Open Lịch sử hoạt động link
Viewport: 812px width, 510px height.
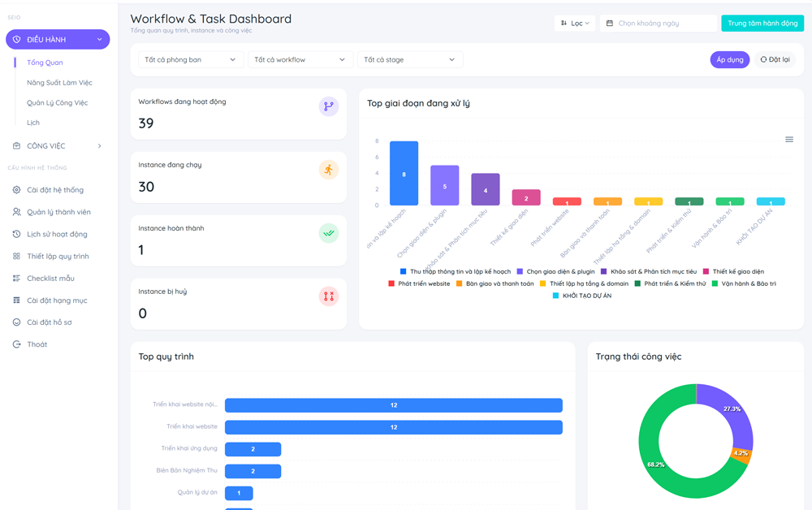[57, 234]
